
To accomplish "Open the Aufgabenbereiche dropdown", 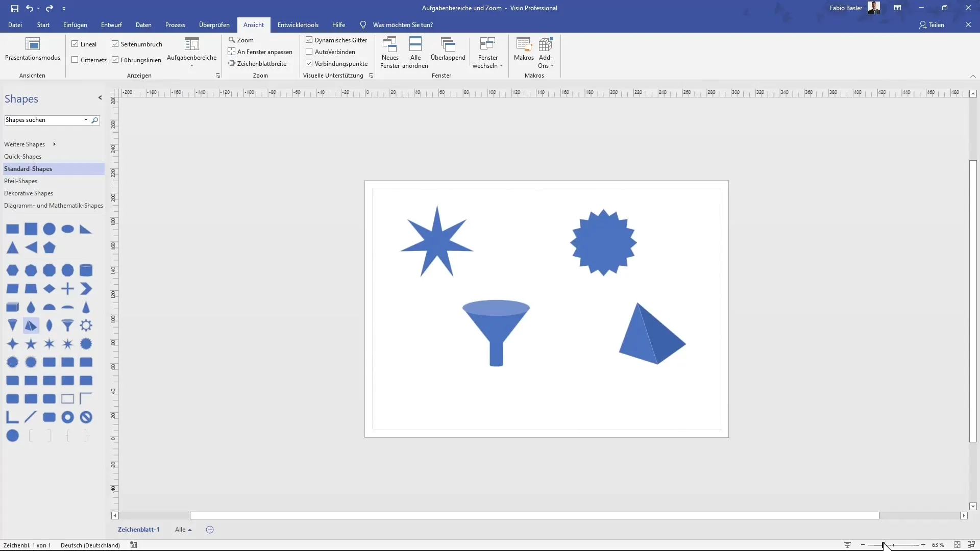I will [192, 52].
